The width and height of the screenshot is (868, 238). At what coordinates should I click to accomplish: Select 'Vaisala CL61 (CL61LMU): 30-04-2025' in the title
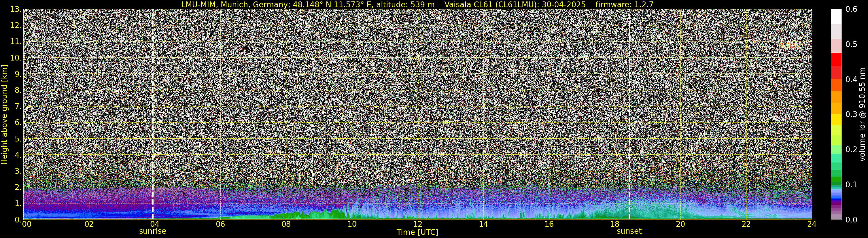coord(515,4)
